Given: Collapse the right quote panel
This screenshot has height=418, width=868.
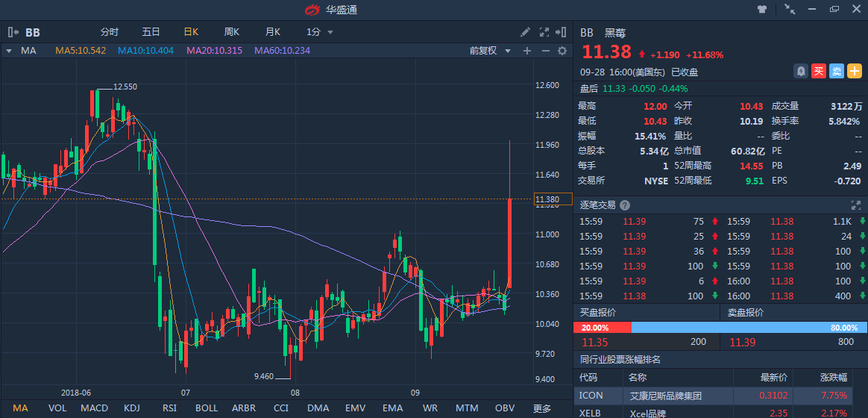Looking at the screenshot, I should point(562,32).
